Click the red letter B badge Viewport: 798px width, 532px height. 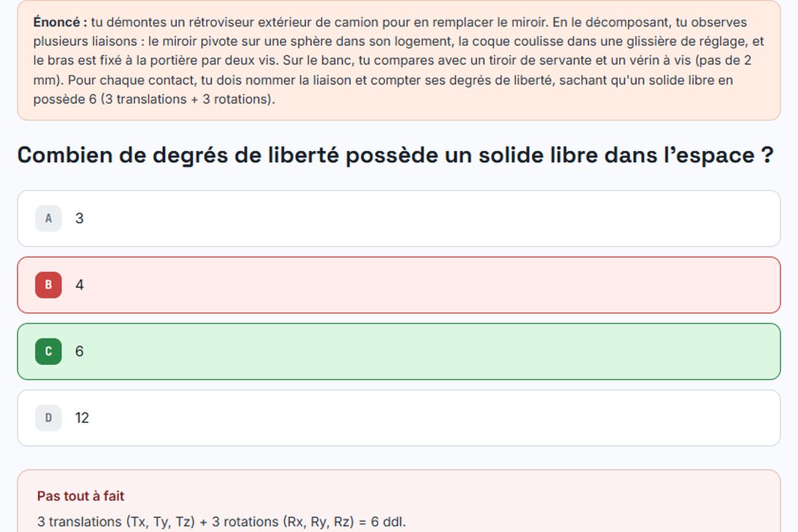49,285
